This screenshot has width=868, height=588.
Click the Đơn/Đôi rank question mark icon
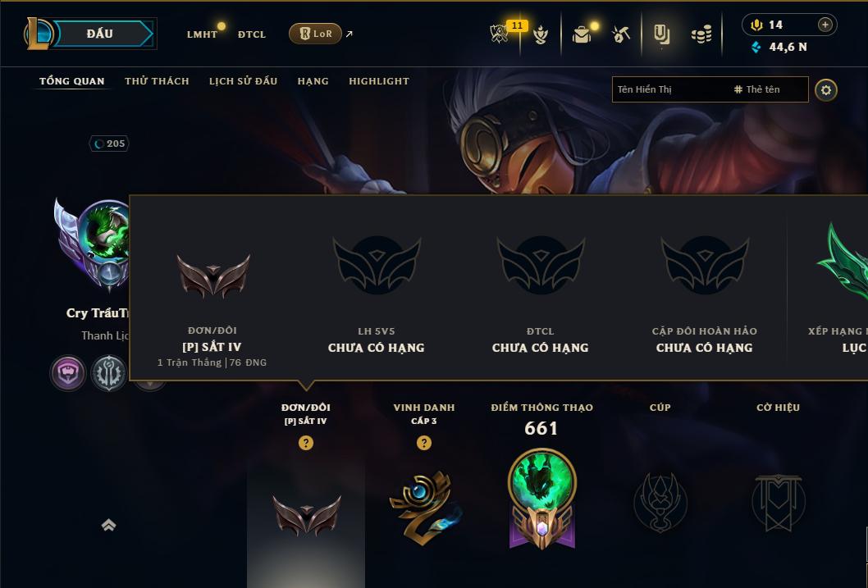305,443
